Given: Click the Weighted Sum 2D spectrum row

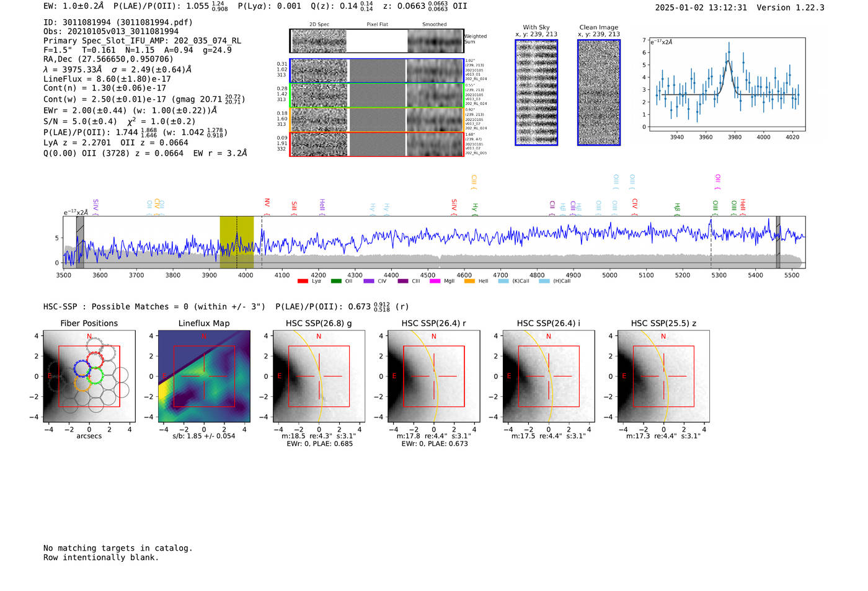Looking at the screenshot, I should [377, 41].
